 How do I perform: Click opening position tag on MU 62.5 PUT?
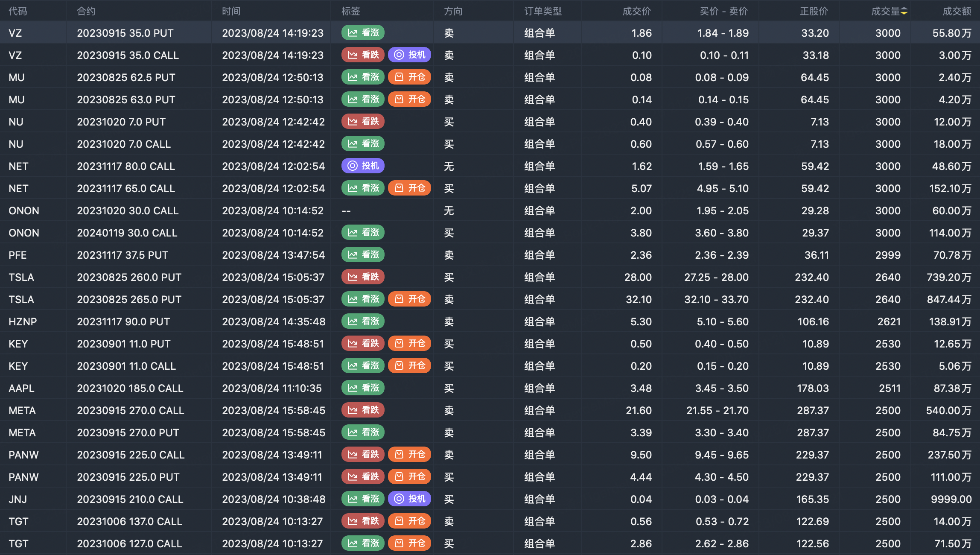tap(409, 77)
